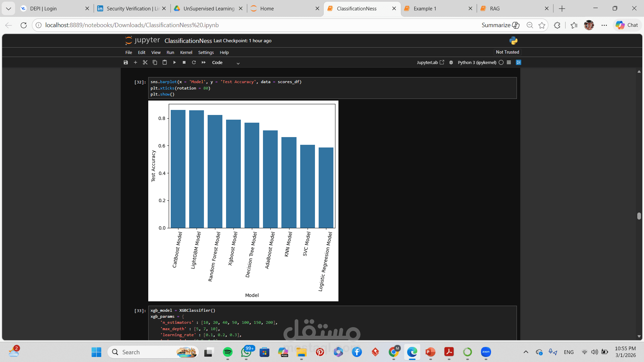
Task: Open the Kernel menu
Action: tap(186, 52)
